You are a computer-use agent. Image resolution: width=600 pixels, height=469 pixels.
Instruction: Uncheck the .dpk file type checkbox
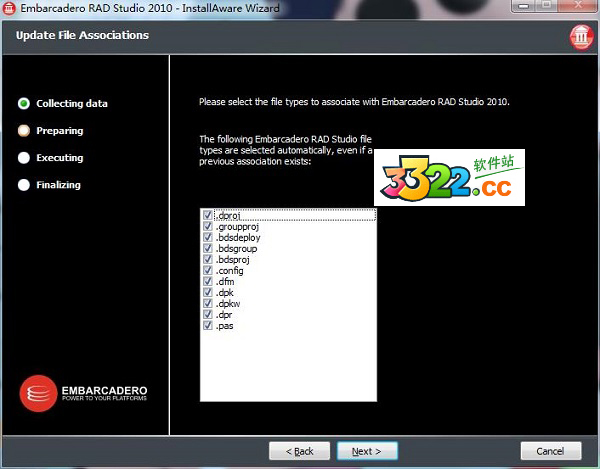[x=208, y=292]
